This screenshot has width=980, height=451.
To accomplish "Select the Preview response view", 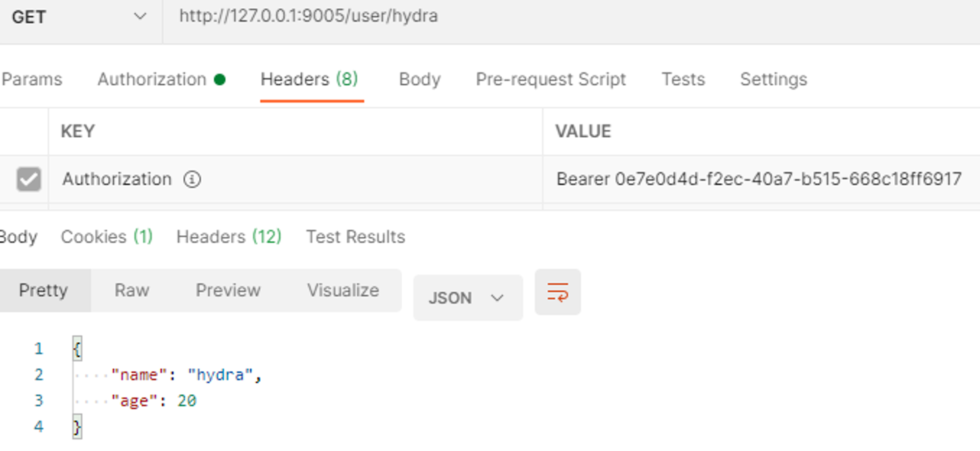I will (228, 290).
